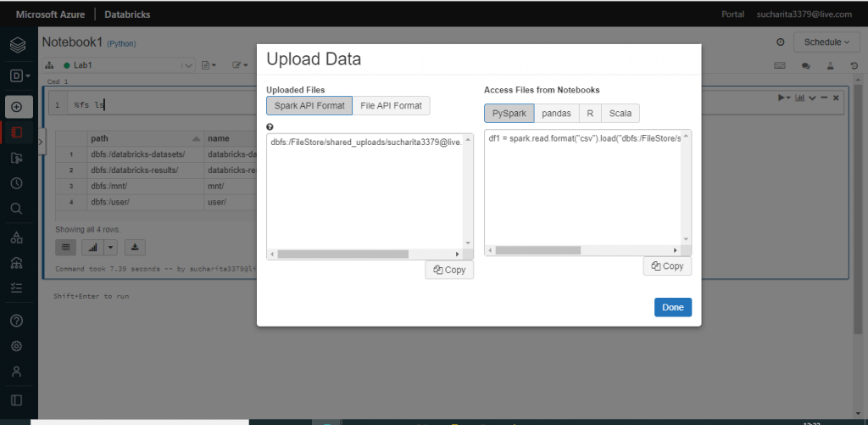The height and width of the screenshot is (425, 868).
Task: Open the Experiments flask icon
Action: click(x=831, y=65)
